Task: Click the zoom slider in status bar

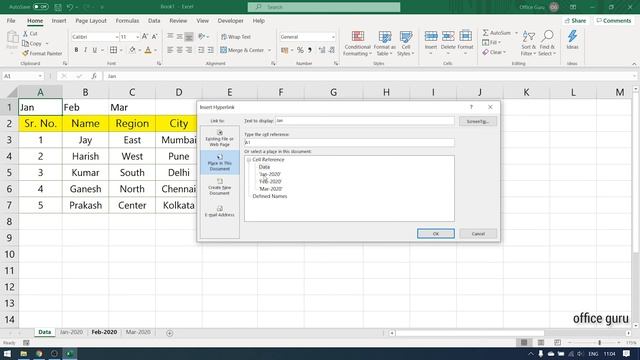Action: point(599,342)
